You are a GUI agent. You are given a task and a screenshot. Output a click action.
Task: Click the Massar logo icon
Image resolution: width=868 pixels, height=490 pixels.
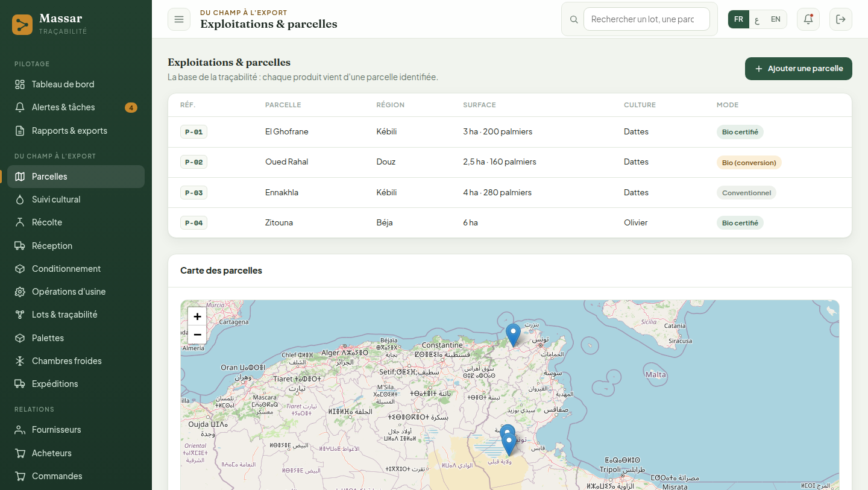(22, 25)
